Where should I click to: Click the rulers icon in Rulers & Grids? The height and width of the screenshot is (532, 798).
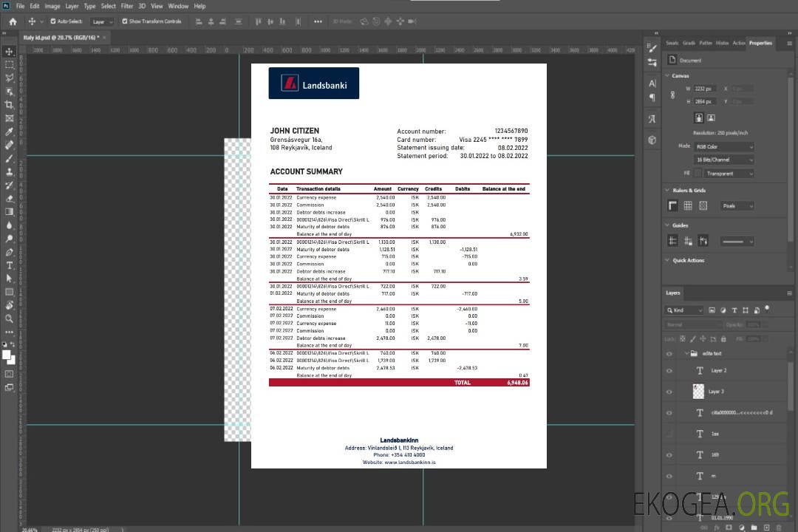(673, 205)
